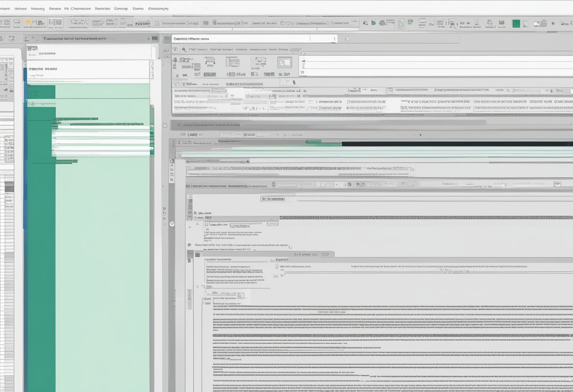Click the dark progress bar in center panel
The width and height of the screenshot is (573, 392).
pyautogui.click(x=456, y=143)
